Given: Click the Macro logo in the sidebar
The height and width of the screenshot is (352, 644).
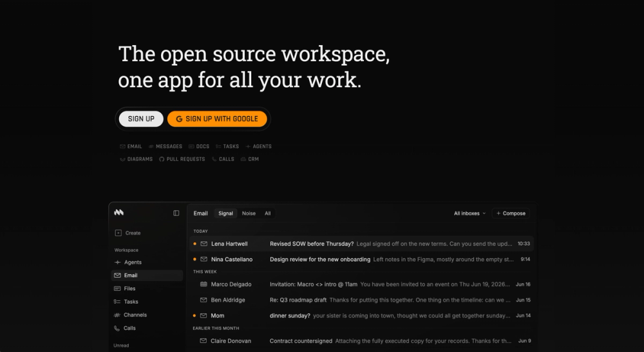Looking at the screenshot, I should (118, 213).
